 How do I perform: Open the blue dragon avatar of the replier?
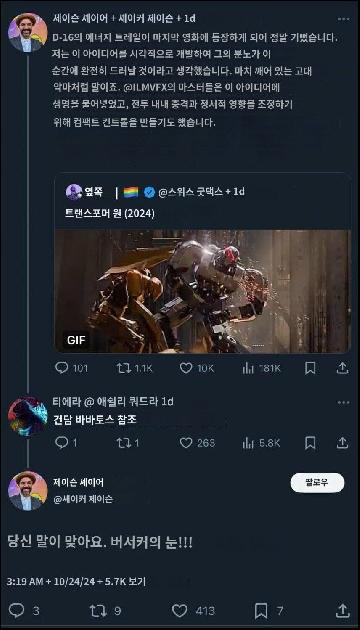[x=28, y=417]
